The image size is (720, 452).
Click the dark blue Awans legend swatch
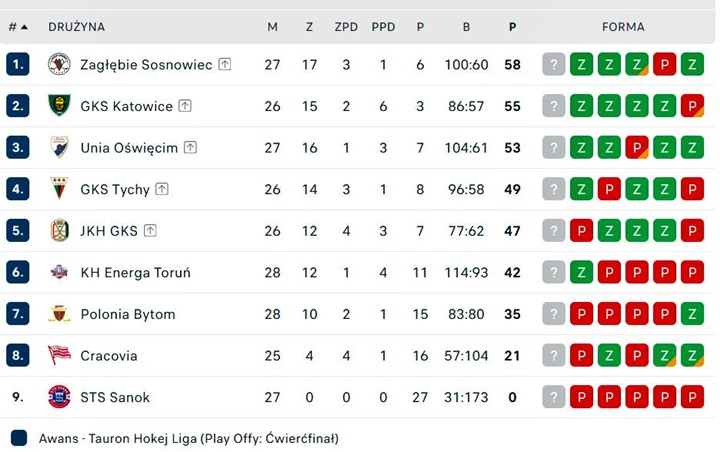tap(19, 438)
